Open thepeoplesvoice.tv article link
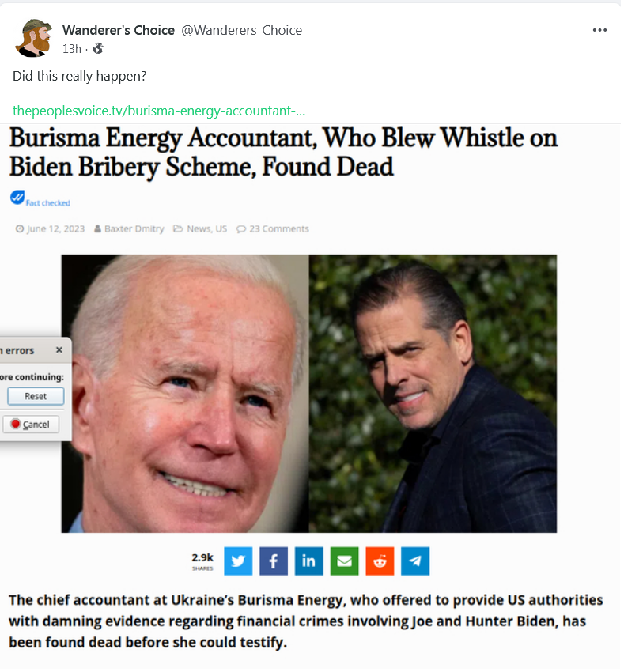This screenshot has height=672, width=624. (160, 111)
